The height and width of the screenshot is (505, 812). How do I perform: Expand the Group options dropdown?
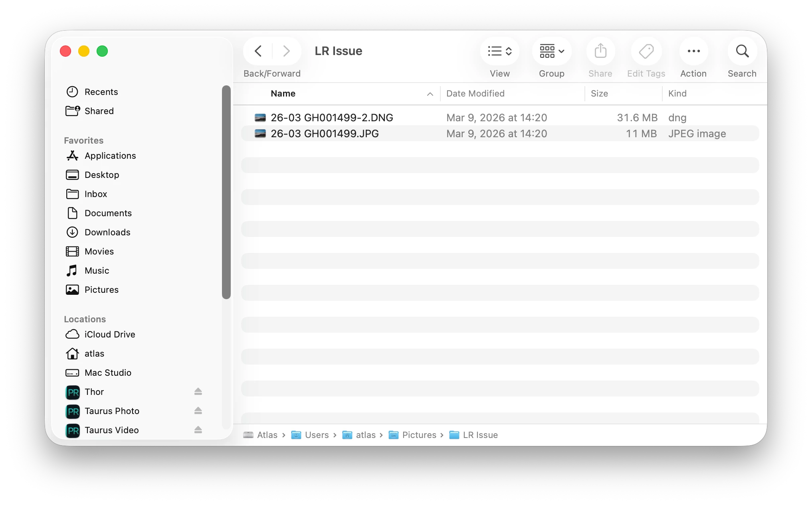point(551,51)
